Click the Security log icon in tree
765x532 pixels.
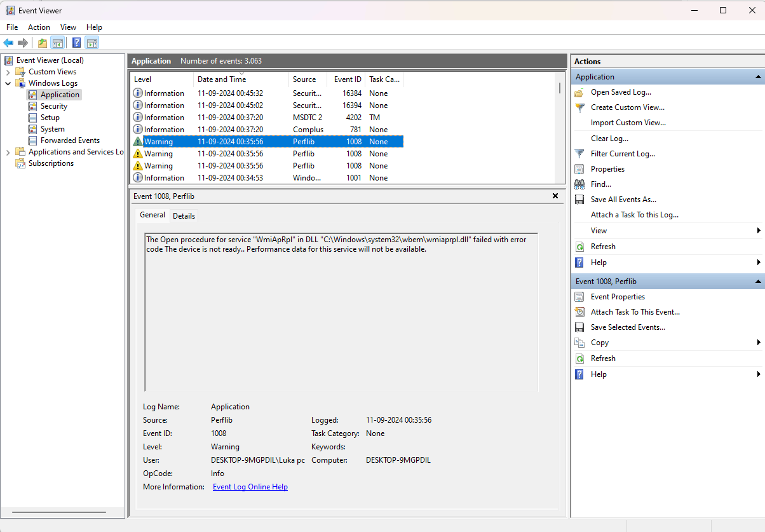click(33, 106)
